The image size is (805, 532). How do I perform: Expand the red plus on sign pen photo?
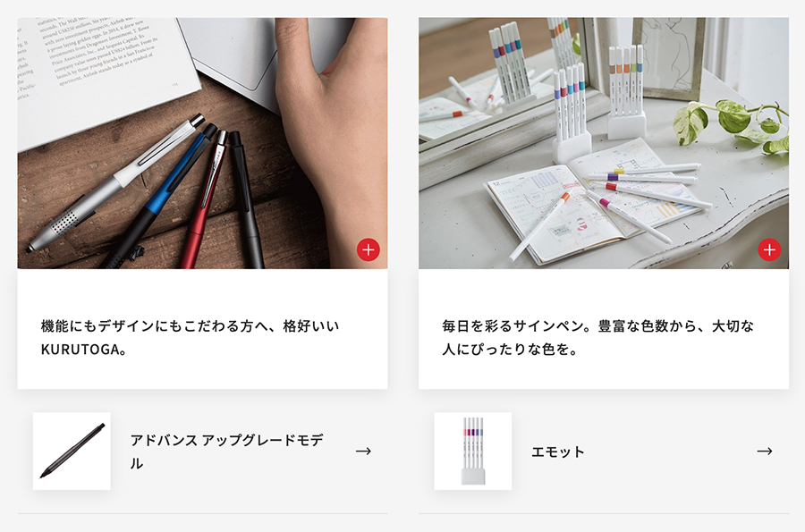(x=769, y=249)
